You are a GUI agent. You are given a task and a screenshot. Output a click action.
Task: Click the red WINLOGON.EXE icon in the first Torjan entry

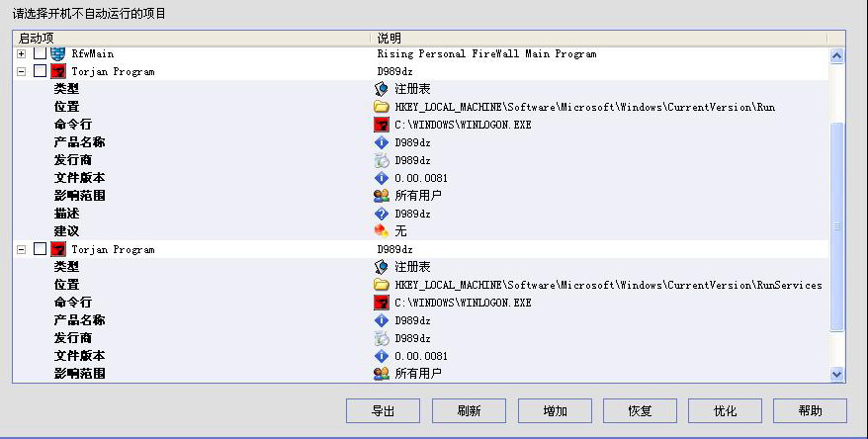pyautogui.click(x=382, y=125)
